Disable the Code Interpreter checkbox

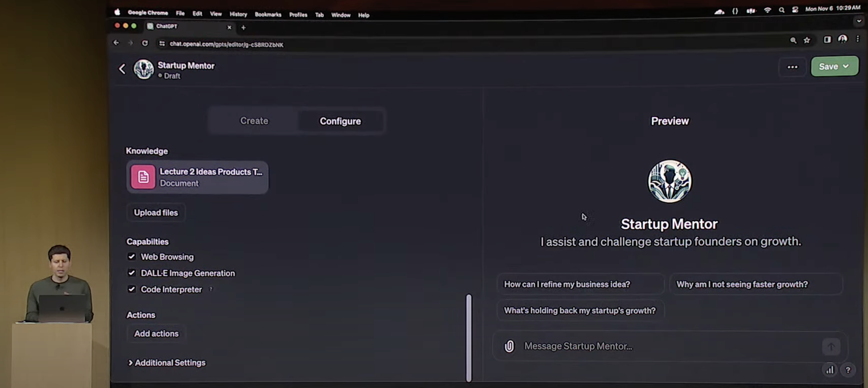132,289
